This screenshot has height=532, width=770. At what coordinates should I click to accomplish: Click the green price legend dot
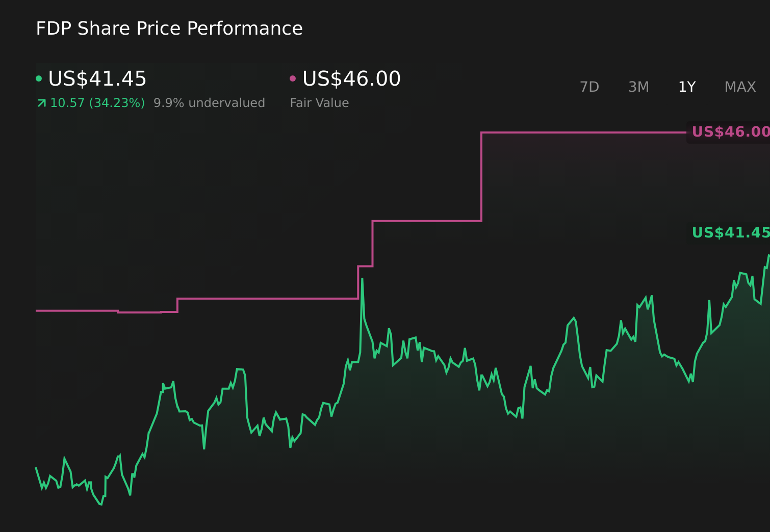[x=39, y=78]
